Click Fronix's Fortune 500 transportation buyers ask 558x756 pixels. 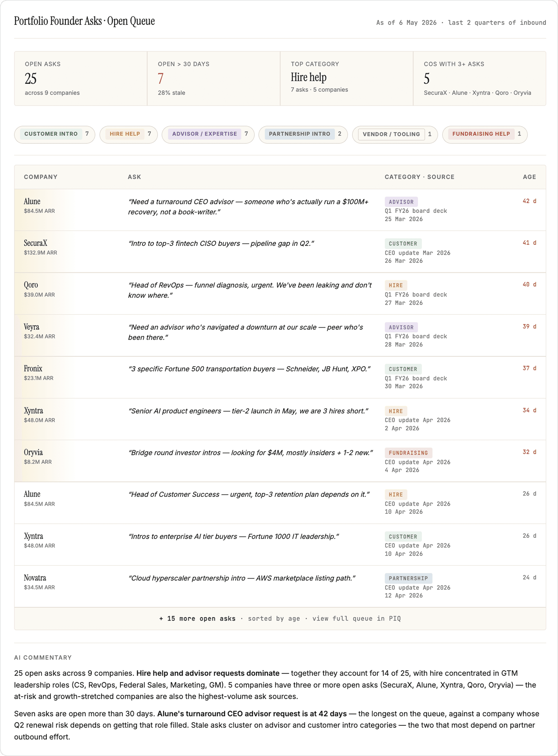[x=249, y=369]
